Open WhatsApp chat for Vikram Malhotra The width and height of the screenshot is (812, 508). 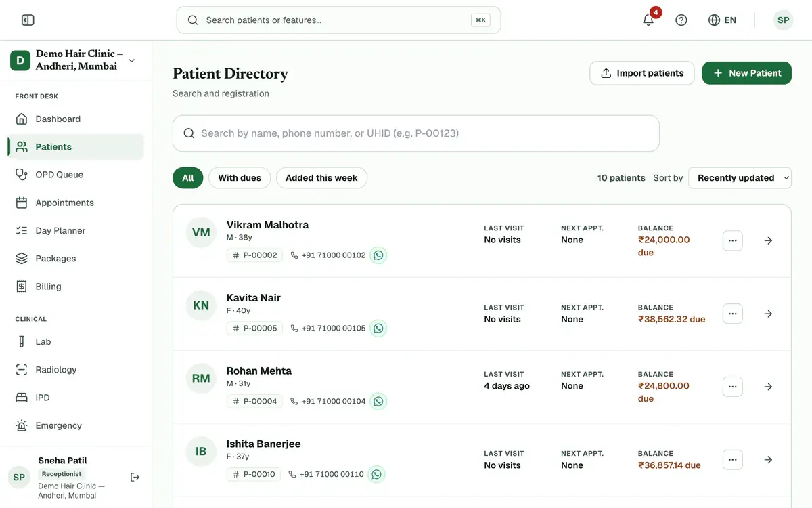[x=378, y=255]
